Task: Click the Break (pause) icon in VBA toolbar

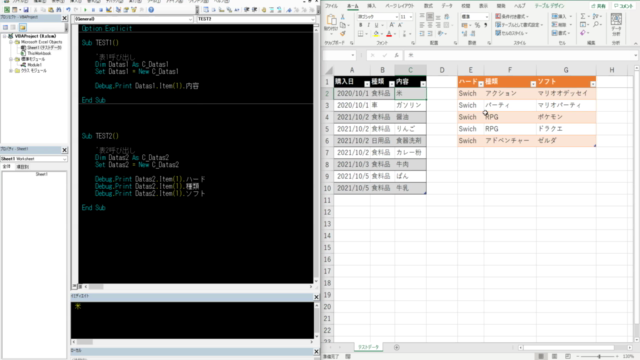Action: coord(93,9)
